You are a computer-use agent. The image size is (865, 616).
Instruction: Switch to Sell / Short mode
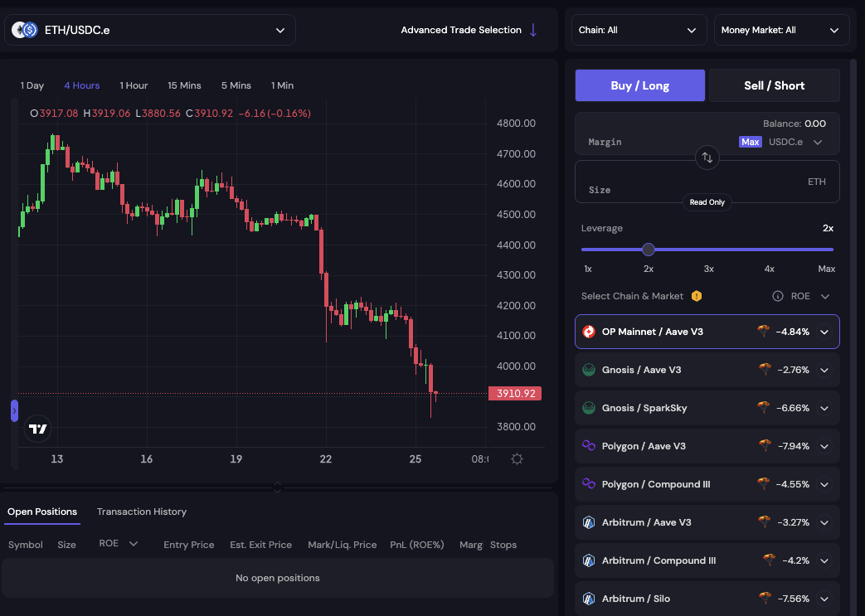pos(774,85)
